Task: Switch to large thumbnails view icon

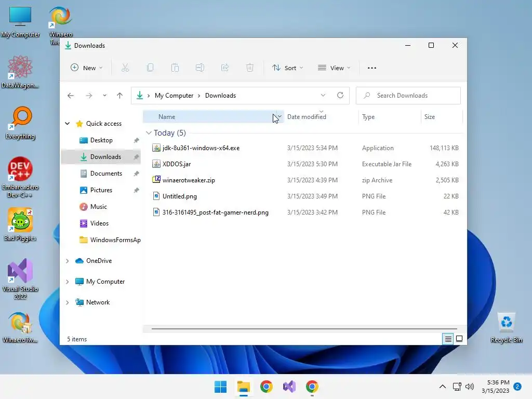Action: coord(459,339)
